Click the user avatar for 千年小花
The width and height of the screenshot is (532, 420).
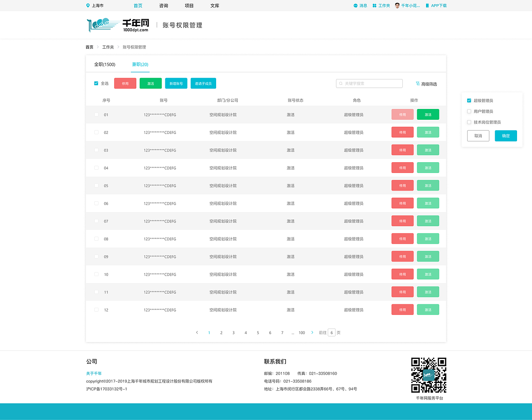(397, 5)
